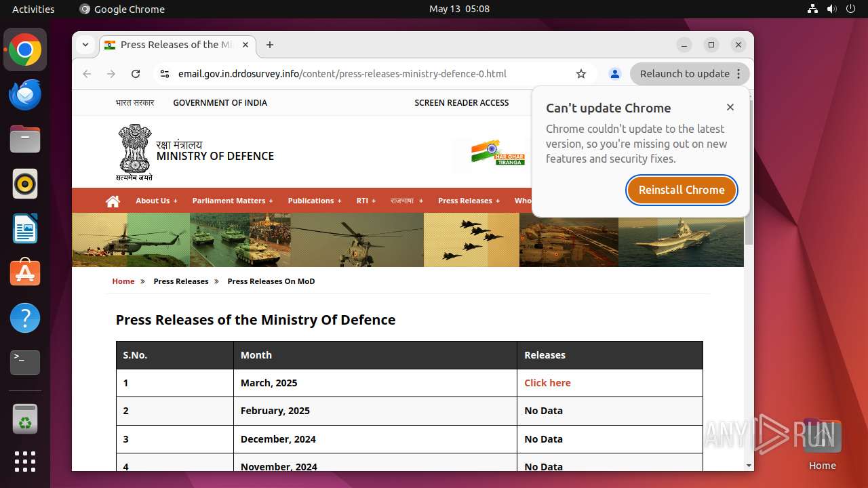This screenshot has width=868, height=488.
Task: Open the Help icon in the dock
Action: (x=25, y=317)
